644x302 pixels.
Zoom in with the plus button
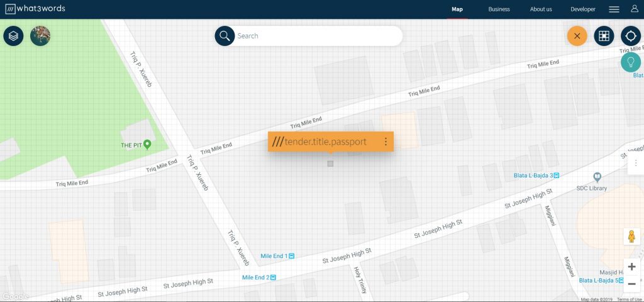631,267
